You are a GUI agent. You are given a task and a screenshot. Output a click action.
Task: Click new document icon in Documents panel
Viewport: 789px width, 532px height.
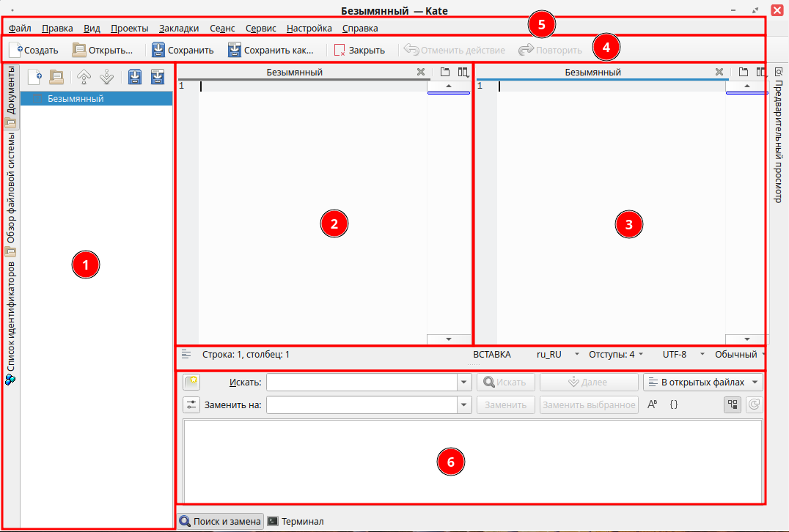pyautogui.click(x=34, y=76)
